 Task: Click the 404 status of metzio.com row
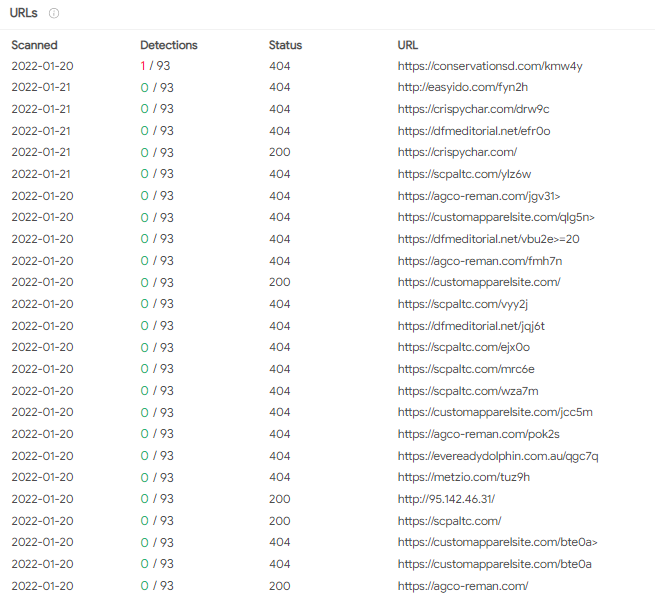(279, 477)
